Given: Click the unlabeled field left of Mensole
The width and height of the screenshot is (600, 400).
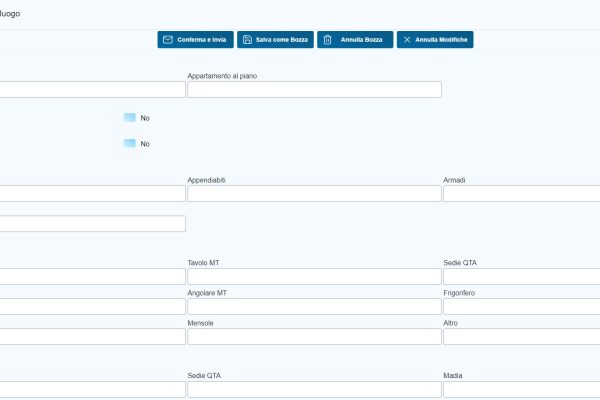Looking at the screenshot, I should (x=93, y=336).
